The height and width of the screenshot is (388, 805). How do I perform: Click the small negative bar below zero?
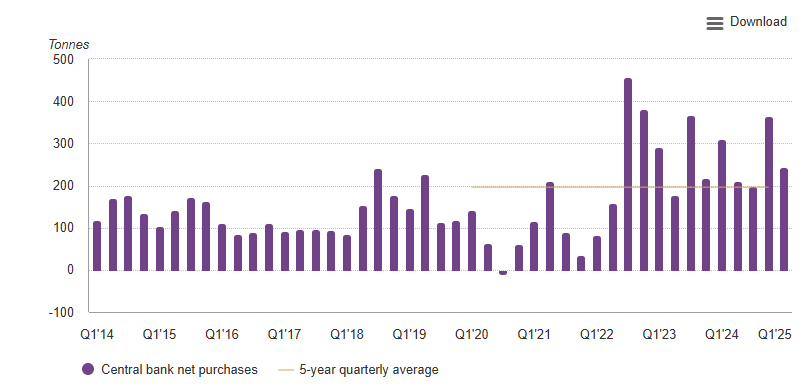tap(503, 273)
